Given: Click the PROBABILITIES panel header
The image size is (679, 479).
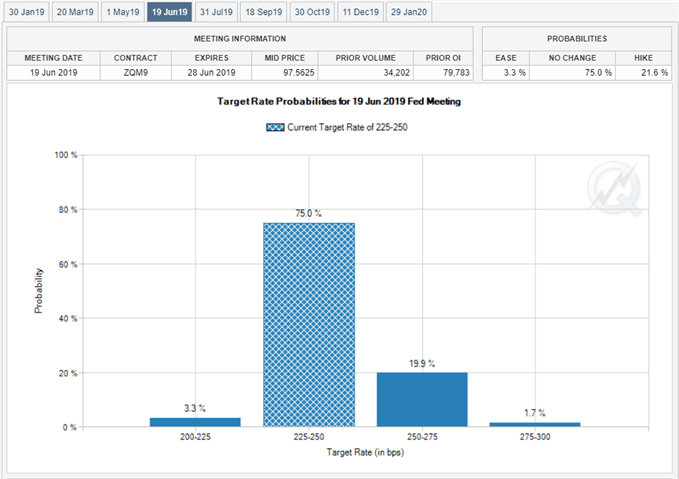Looking at the screenshot, I should point(577,39).
